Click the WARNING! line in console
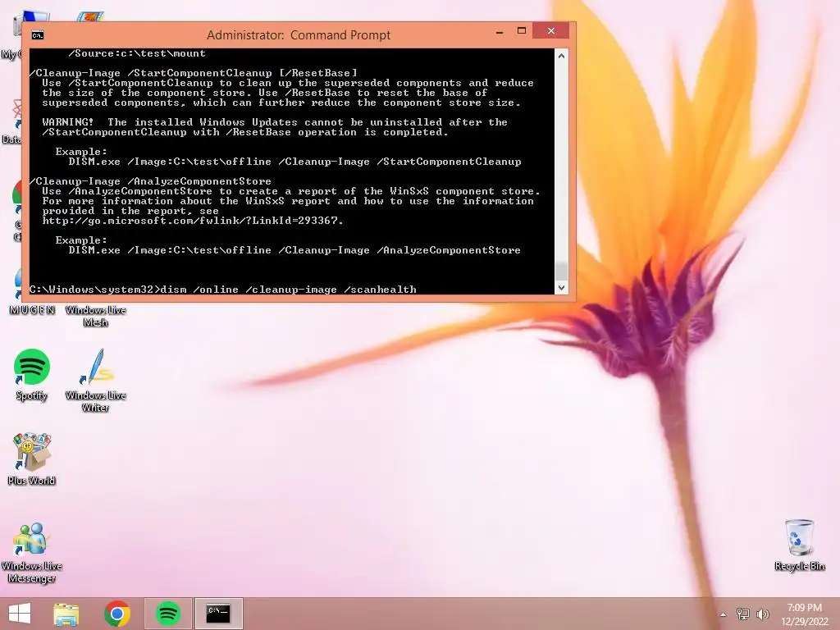Screen dimensions: 840x630 275,122
